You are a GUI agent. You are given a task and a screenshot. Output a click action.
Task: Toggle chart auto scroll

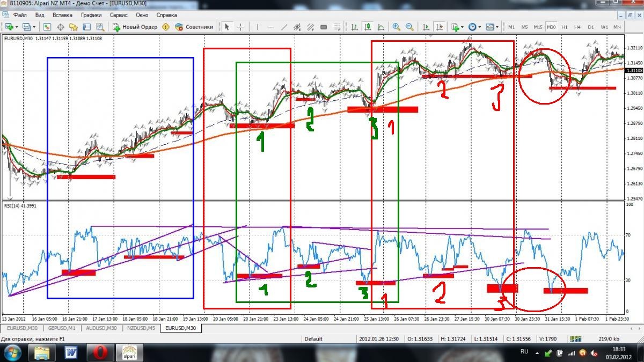[426, 27]
